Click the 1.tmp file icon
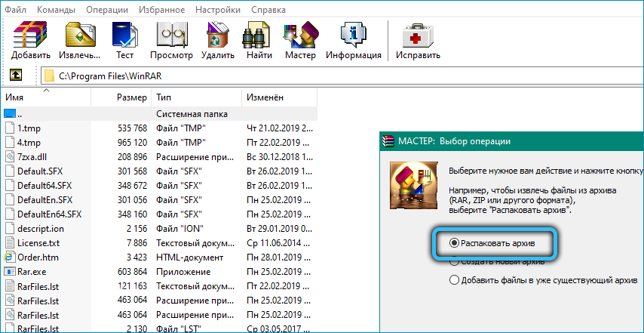This screenshot has width=644, height=333. coord(11,128)
